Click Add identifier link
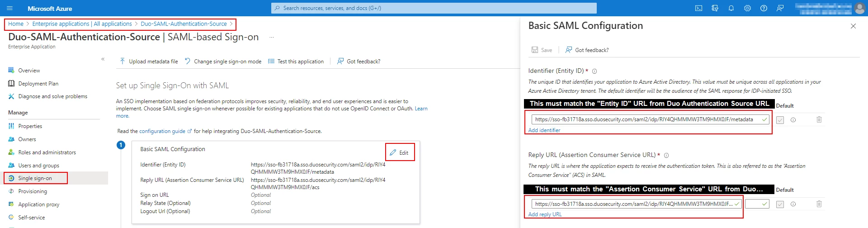The width and height of the screenshot is (868, 228). click(x=544, y=130)
